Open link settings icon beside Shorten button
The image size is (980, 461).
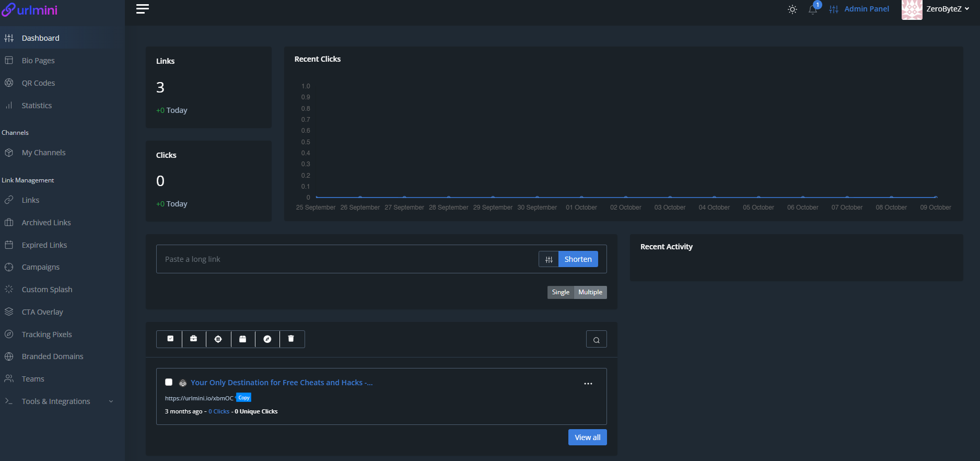[x=549, y=259]
